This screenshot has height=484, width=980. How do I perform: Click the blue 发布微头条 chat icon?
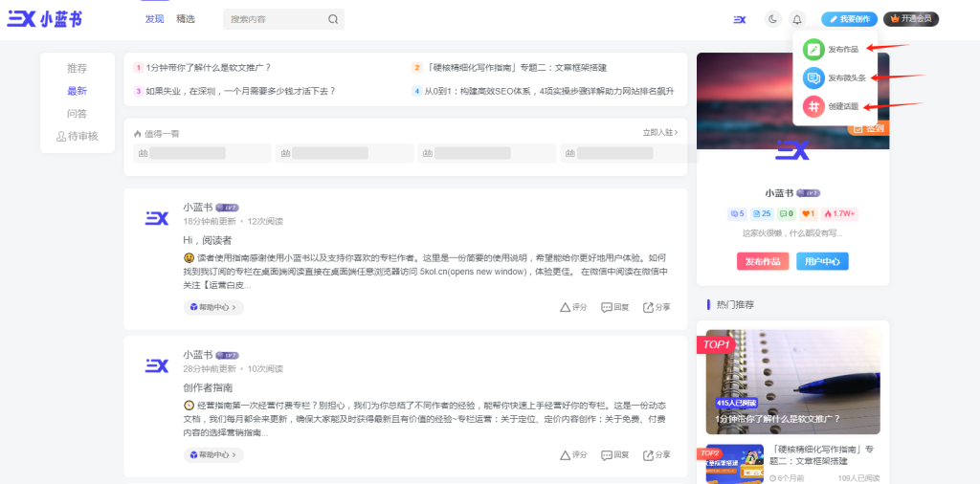click(813, 78)
